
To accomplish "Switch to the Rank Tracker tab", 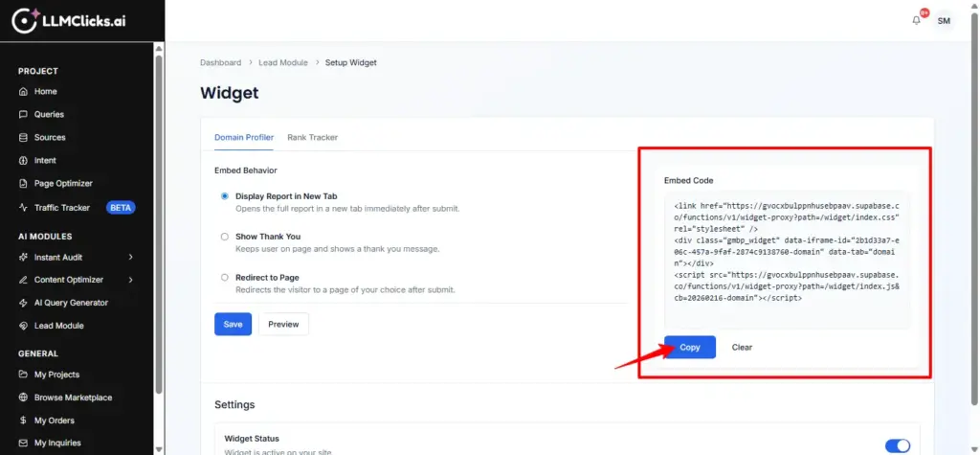I will click(312, 138).
